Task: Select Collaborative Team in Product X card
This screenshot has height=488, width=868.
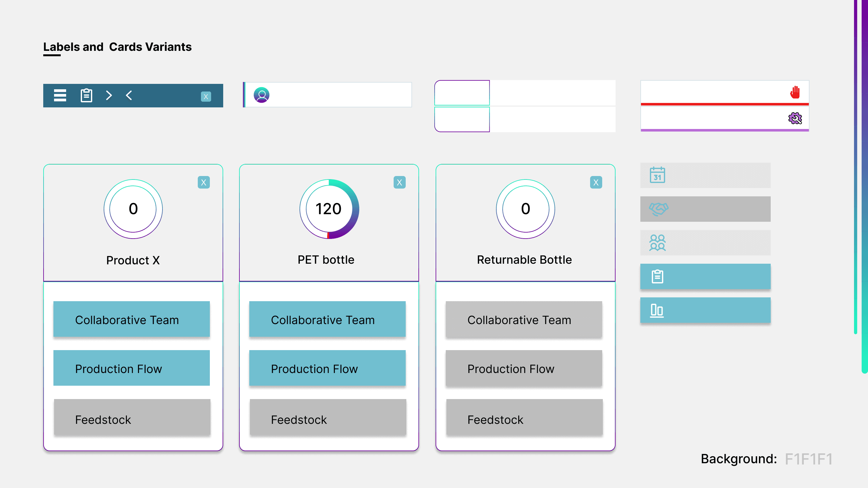Action: tap(131, 319)
